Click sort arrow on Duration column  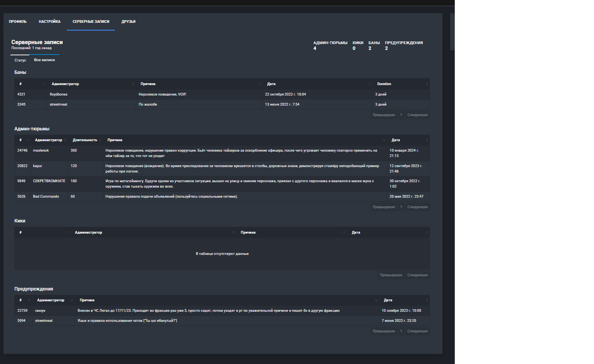(427, 84)
